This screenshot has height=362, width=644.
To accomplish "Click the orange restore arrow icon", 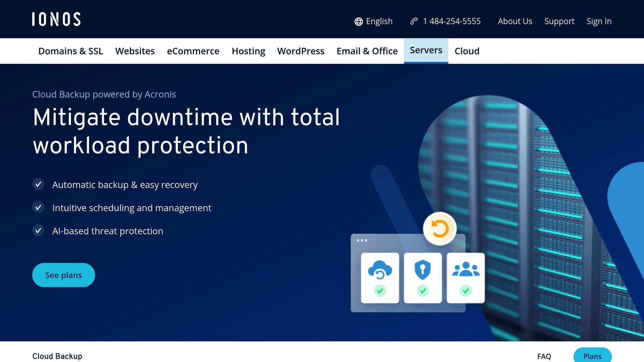I will pyautogui.click(x=439, y=228).
